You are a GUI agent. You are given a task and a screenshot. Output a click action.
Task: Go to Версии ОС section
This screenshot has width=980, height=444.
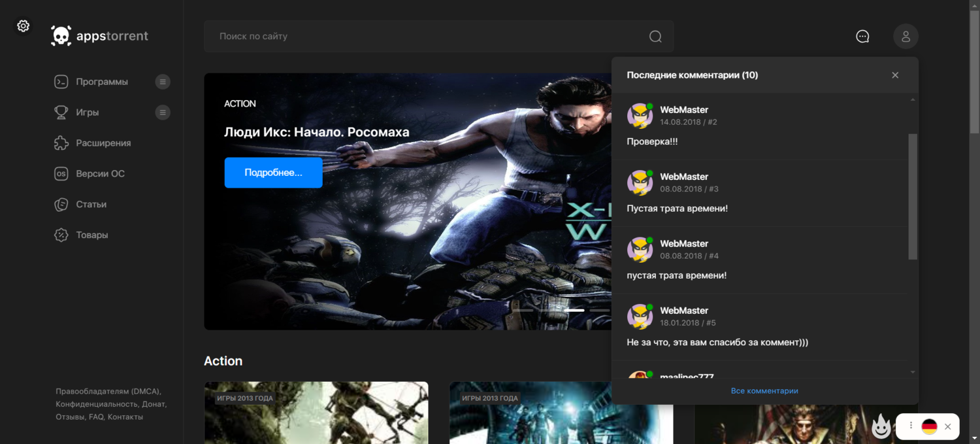100,174
